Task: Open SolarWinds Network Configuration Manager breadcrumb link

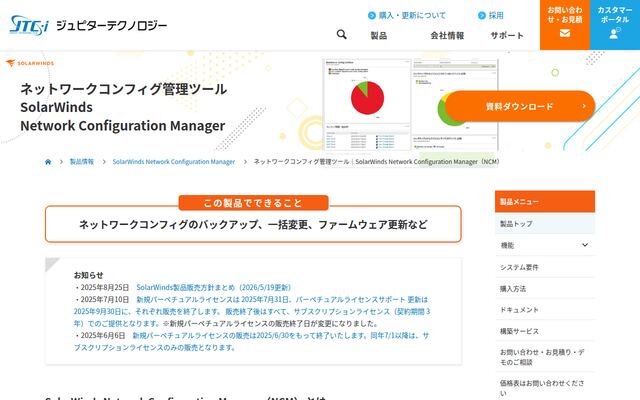Action: pos(174,162)
